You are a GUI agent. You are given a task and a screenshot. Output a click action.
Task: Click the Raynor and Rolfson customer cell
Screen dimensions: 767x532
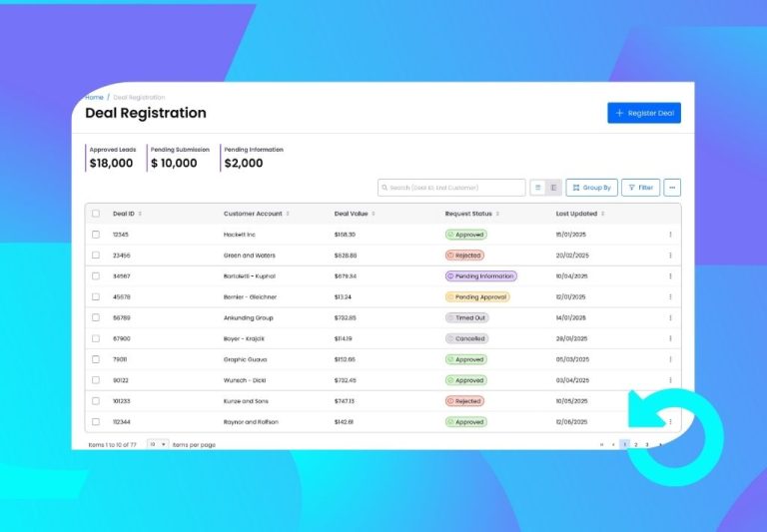[x=251, y=421]
